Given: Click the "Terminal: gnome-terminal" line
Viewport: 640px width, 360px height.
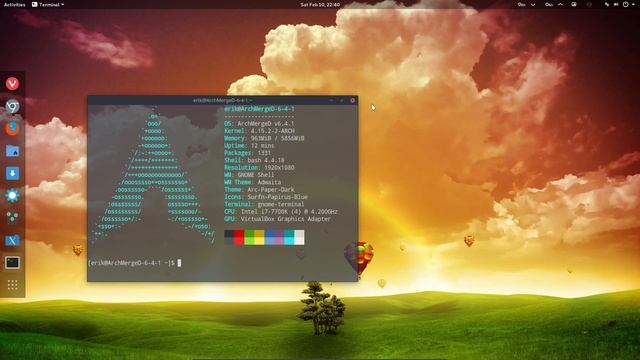Looking at the screenshot, I should click(264, 204).
